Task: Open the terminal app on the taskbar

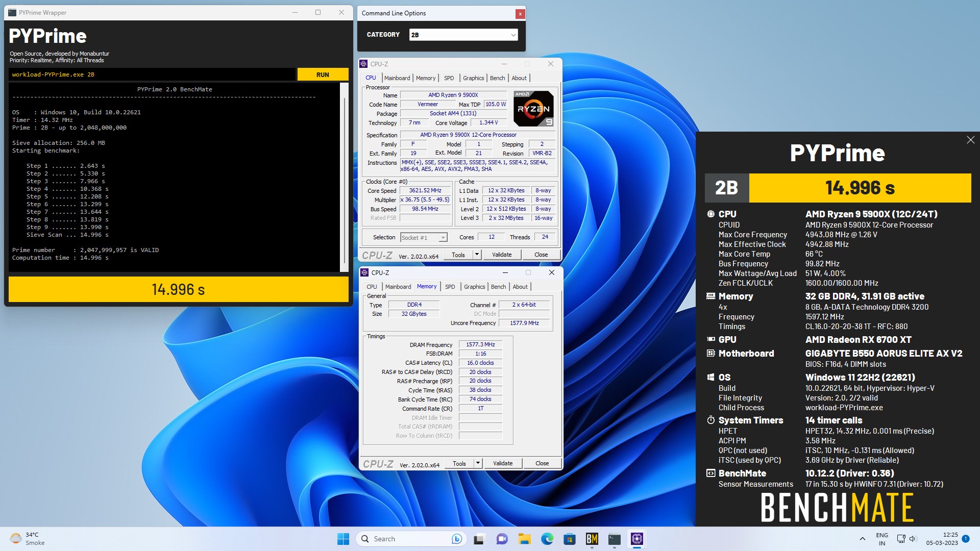Action: 615,539
